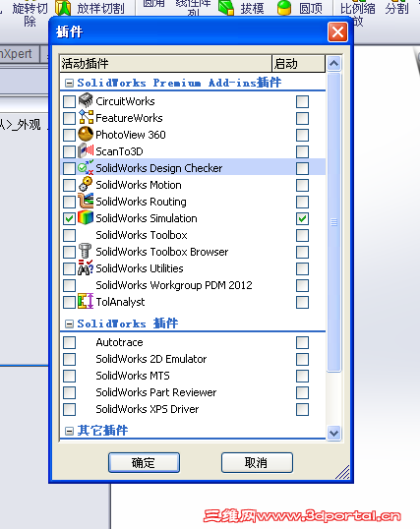Check SolidWorks MTS startup checkbox
This screenshot has height=529, width=420.
[302, 377]
